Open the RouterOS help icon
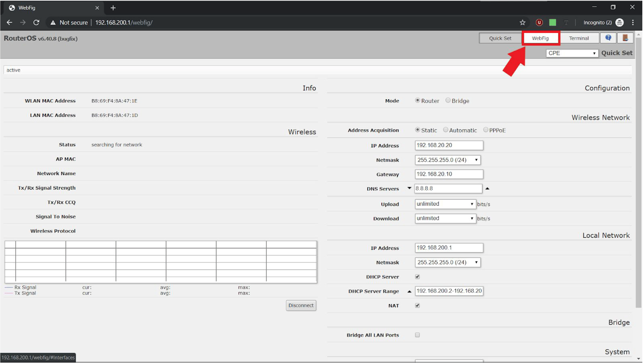Image resolution: width=644 pixels, height=363 pixels. coord(608,38)
